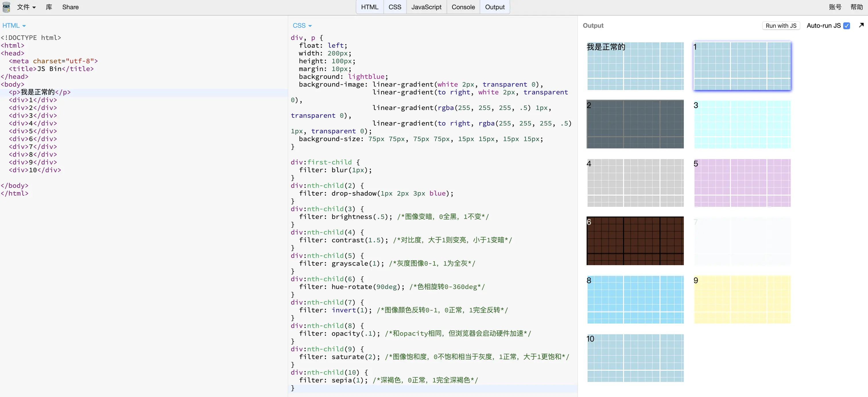Toggle the JavaScript panel tab
The width and height of the screenshot is (868, 397).
point(426,7)
